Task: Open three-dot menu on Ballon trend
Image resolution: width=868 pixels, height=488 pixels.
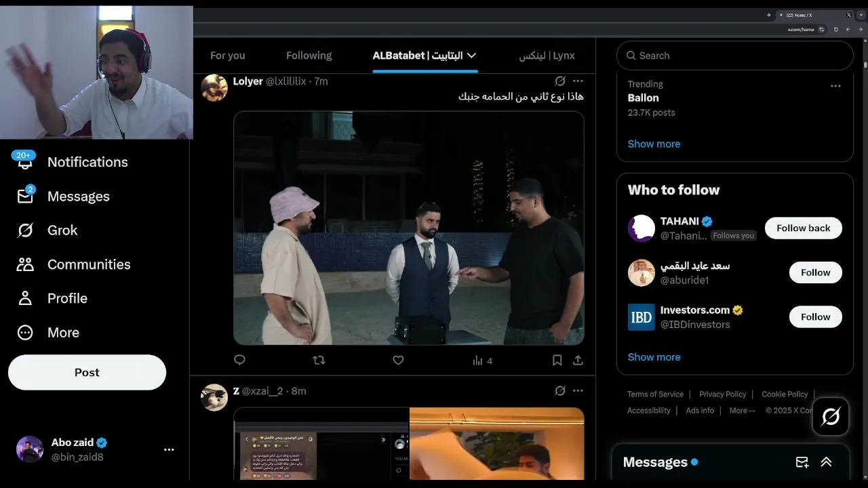Action: [x=835, y=85]
